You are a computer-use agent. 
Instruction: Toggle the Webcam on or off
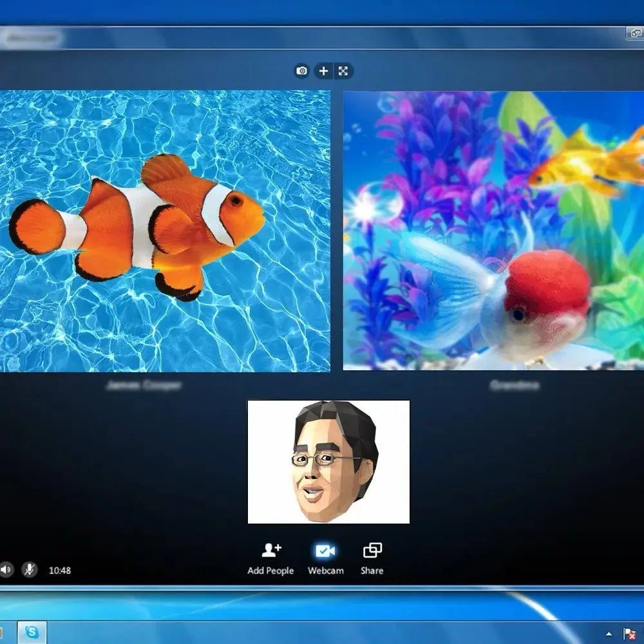325,551
